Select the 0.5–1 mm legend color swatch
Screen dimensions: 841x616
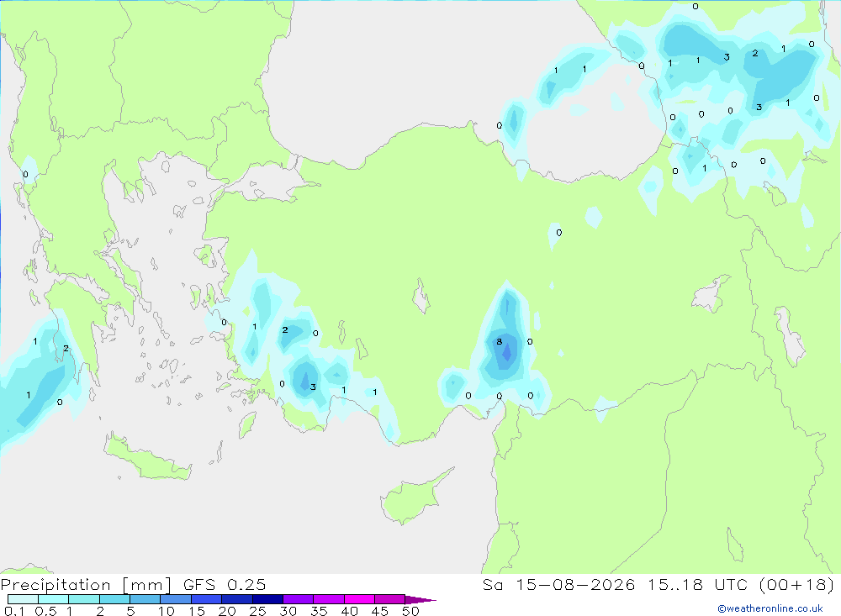tap(54, 599)
